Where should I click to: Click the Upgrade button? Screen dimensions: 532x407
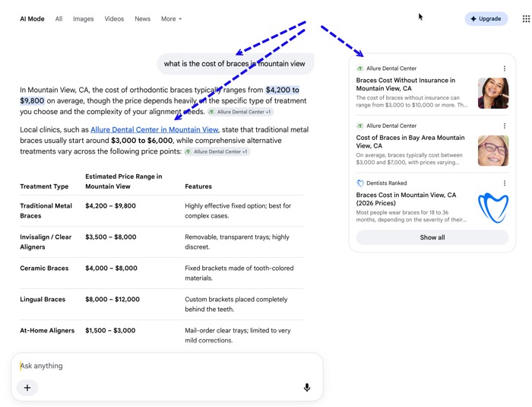coord(486,19)
